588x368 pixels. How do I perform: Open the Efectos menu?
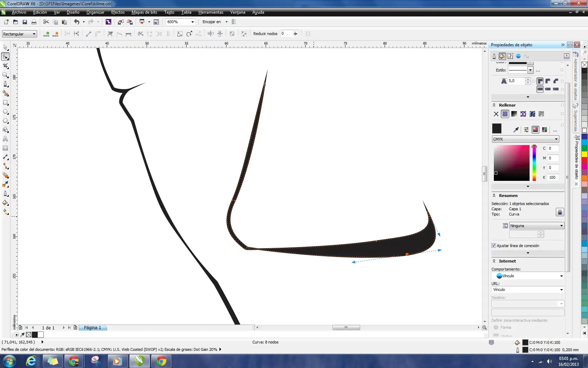click(118, 12)
